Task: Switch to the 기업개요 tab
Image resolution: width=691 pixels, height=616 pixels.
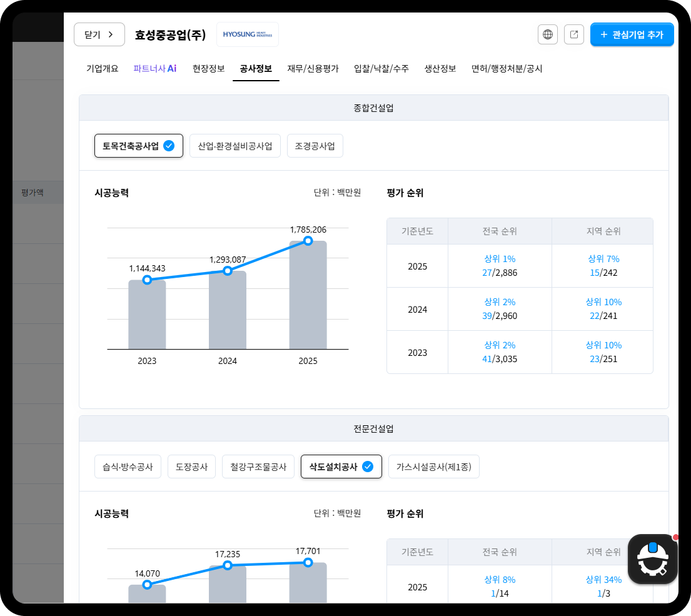Action: click(102, 69)
